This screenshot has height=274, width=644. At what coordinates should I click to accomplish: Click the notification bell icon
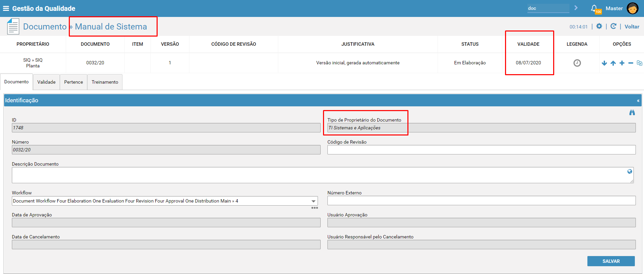click(x=594, y=8)
